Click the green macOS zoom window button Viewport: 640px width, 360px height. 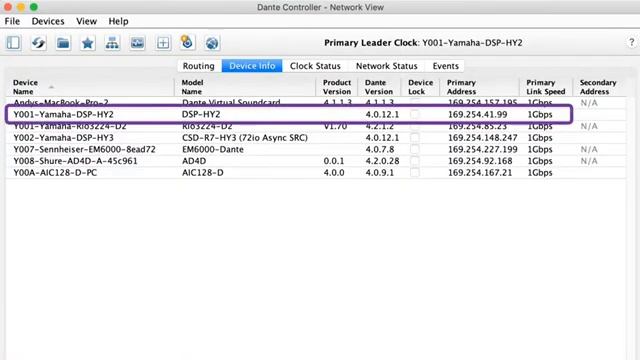pyautogui.click(x=34, y=7)
